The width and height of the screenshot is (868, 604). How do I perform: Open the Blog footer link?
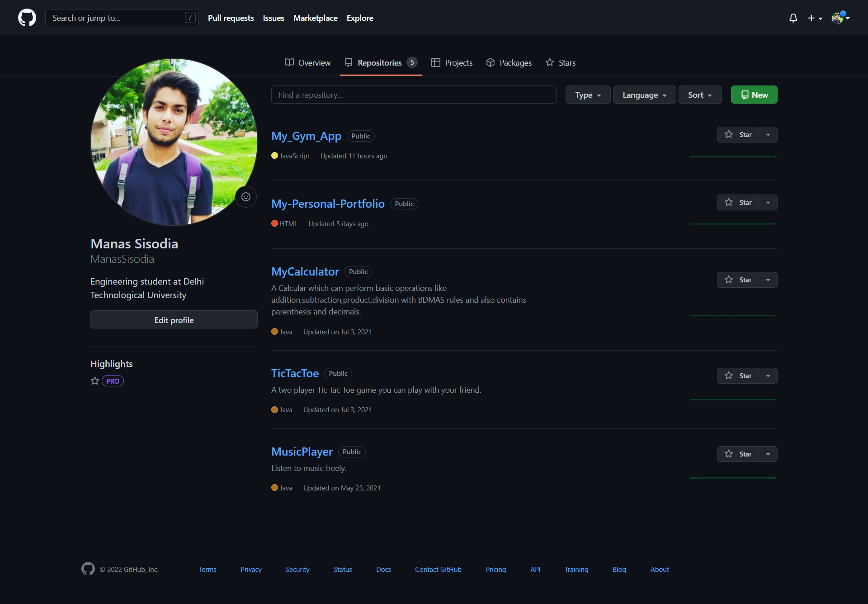(x=619, y=569)
